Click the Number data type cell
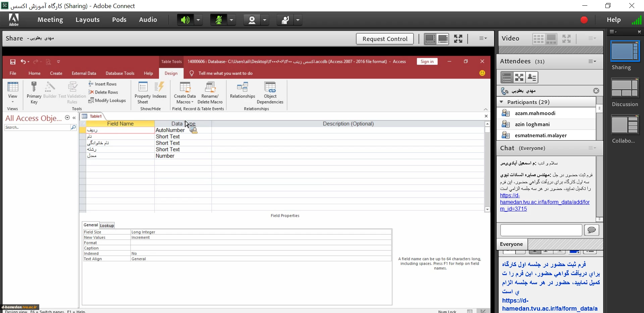This screenshot has height=313, width=644. click(x=183, y=156)
